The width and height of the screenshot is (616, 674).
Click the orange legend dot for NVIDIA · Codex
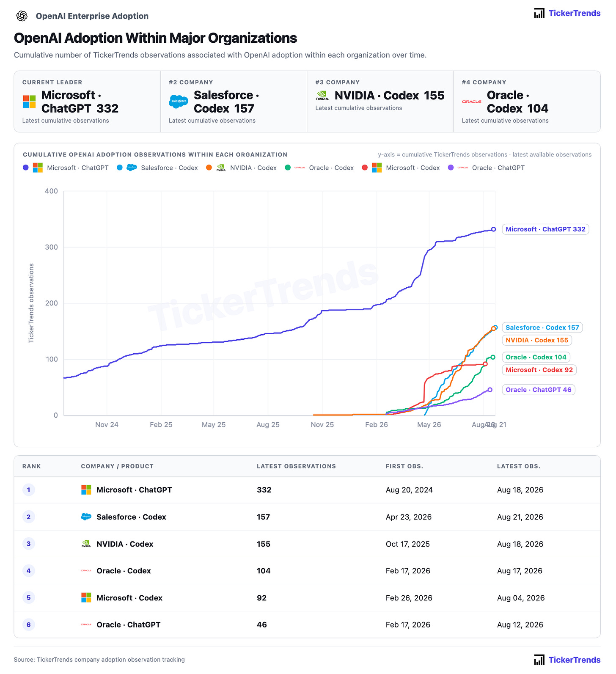click(x=209, y=168)
